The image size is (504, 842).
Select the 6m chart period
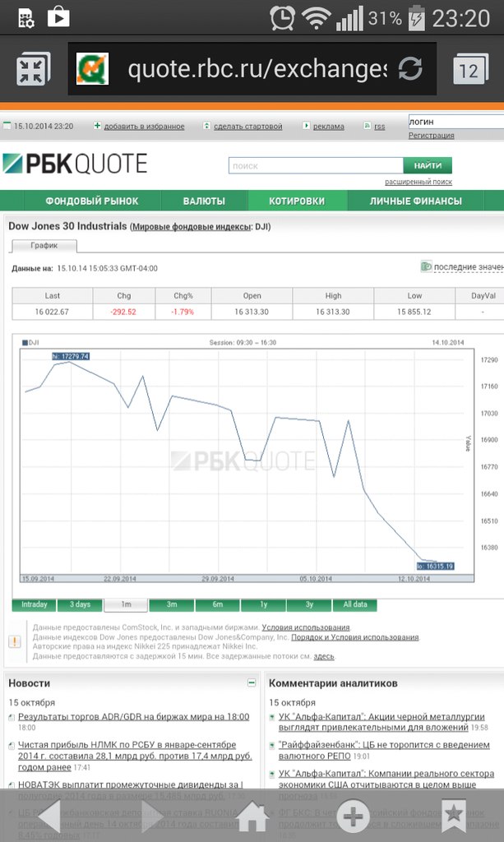217,604
